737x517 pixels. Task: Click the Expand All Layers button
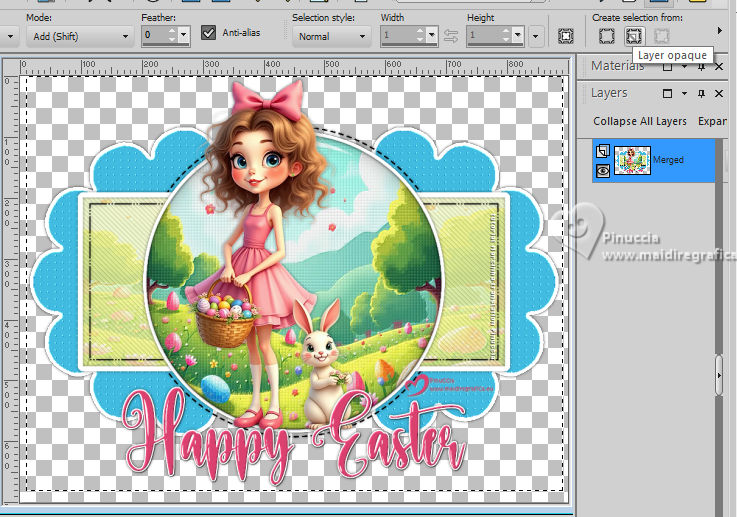711,121
